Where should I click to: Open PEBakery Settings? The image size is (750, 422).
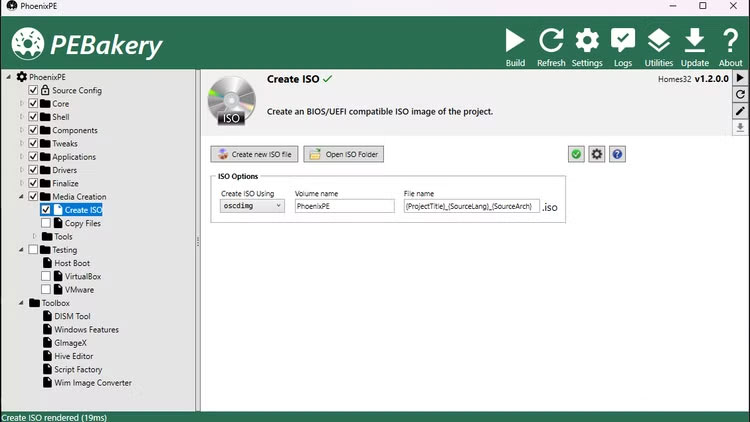(x=587, y=47)
